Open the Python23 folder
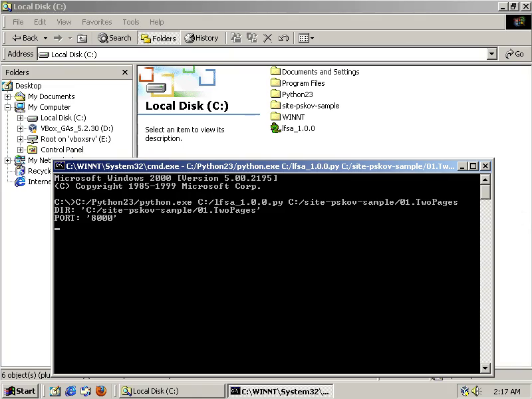The width and height of the screenshot is (532, 399). (x=297, y=94)
